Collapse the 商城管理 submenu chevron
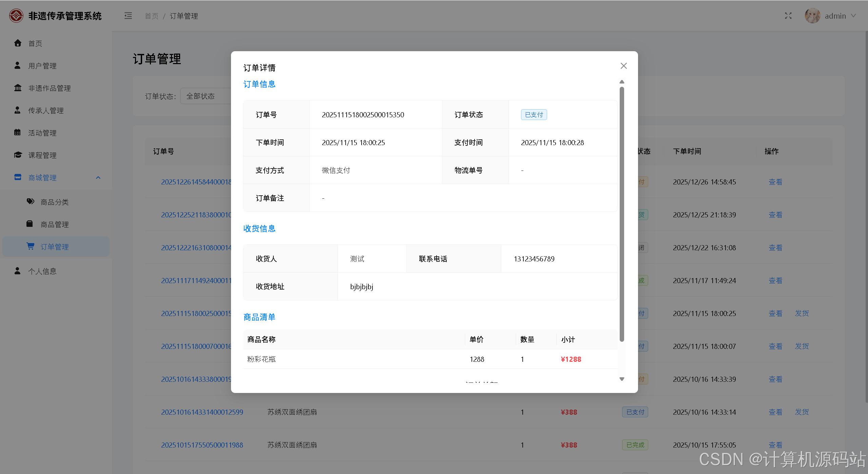 click(98, 177)
